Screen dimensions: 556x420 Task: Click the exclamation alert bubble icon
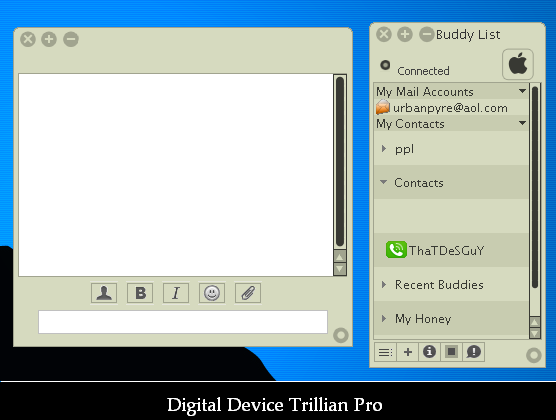(473, 352)
